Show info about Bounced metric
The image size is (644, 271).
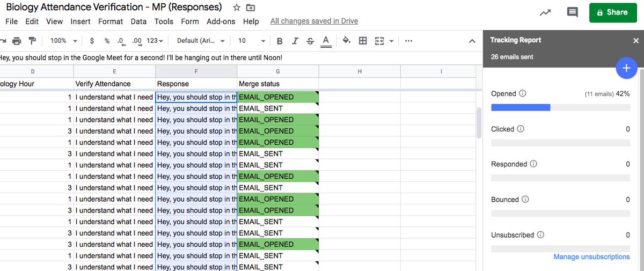pyautogui.click(x=525, y=199)
